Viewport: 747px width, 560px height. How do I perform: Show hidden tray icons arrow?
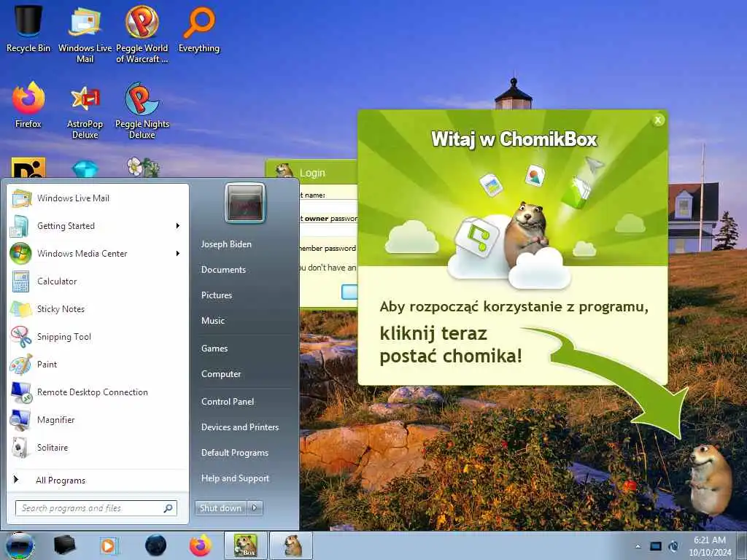(x=638, y=546)
